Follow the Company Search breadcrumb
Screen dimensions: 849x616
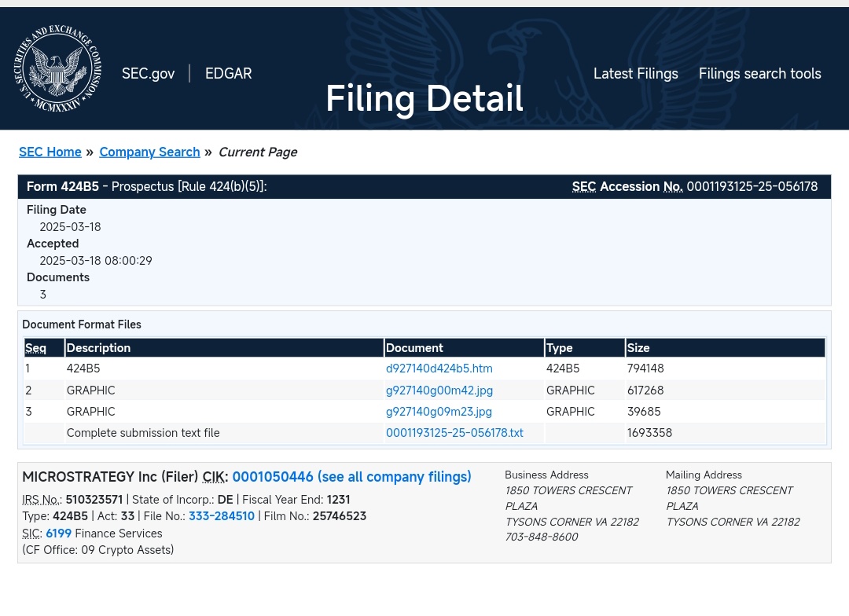pyautogui.click(x=149, y=152)
